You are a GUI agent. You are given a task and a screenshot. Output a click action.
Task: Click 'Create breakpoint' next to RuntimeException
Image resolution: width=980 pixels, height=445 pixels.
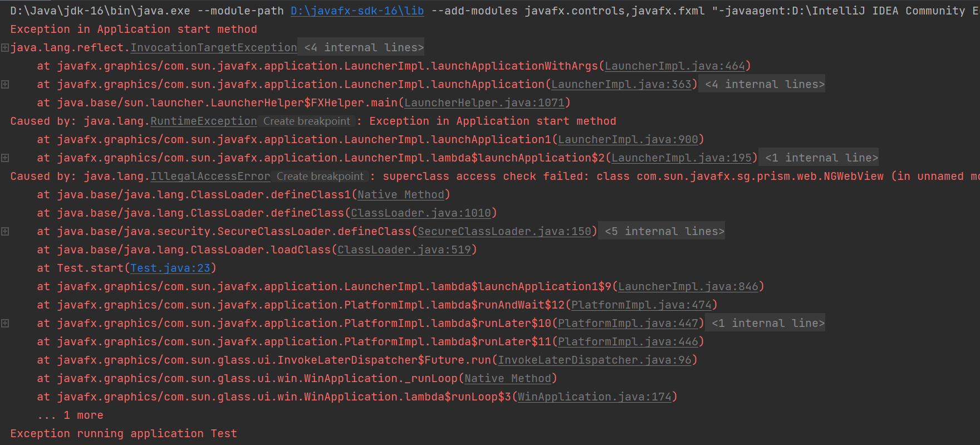(x=307, y=121)
